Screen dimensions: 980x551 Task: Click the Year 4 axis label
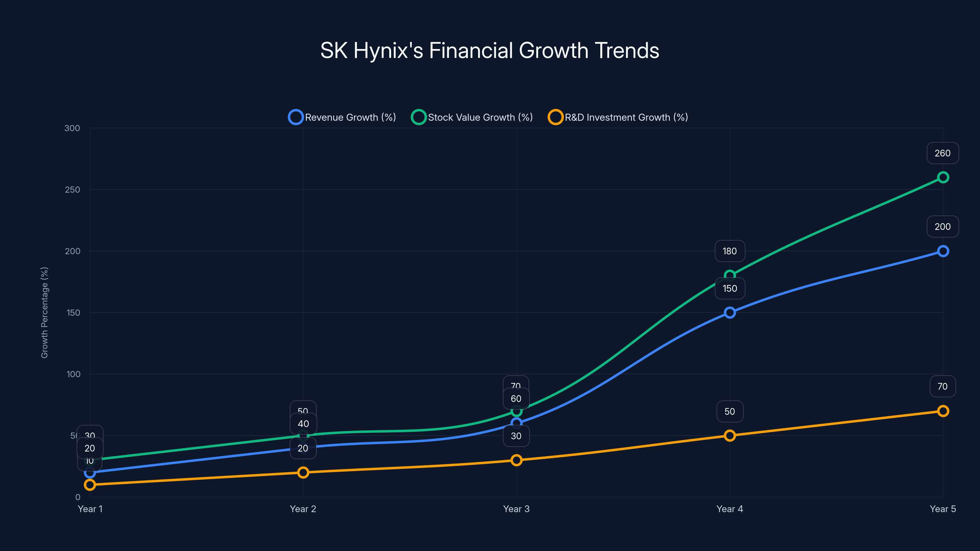pyautogui.click(x=730, y=509)
